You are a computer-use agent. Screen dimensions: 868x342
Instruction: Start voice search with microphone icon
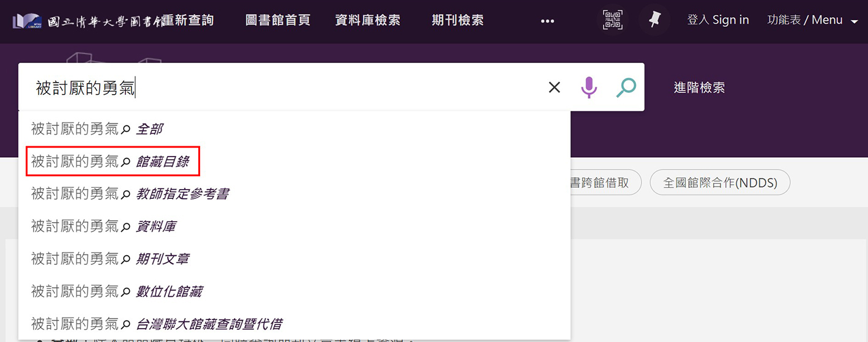(588, 87)
